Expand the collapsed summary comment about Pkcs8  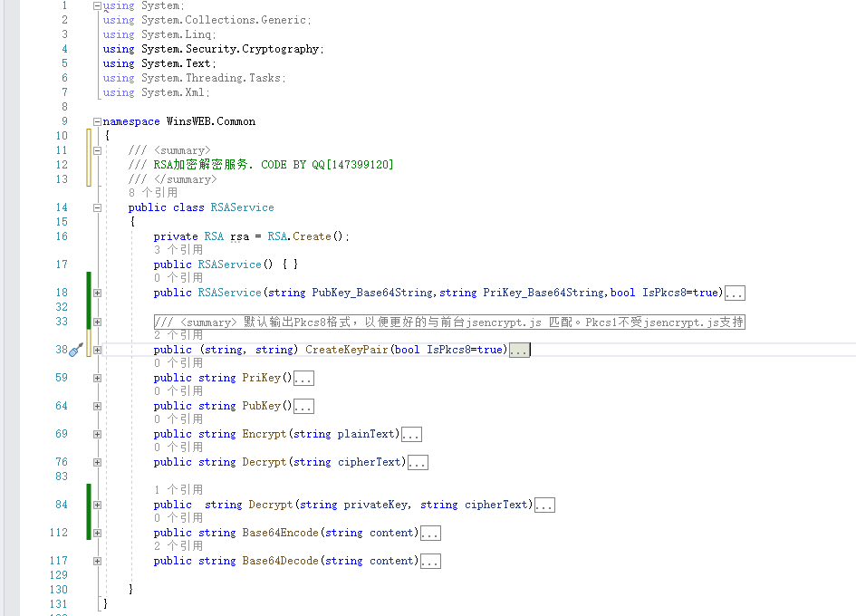pos(97,322)
